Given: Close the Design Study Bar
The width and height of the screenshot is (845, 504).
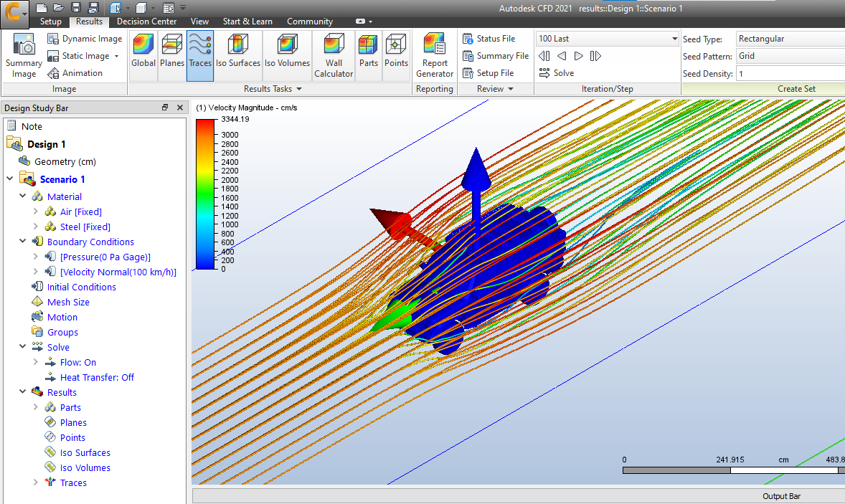Looking at the screenshot, I should (180, 108).
